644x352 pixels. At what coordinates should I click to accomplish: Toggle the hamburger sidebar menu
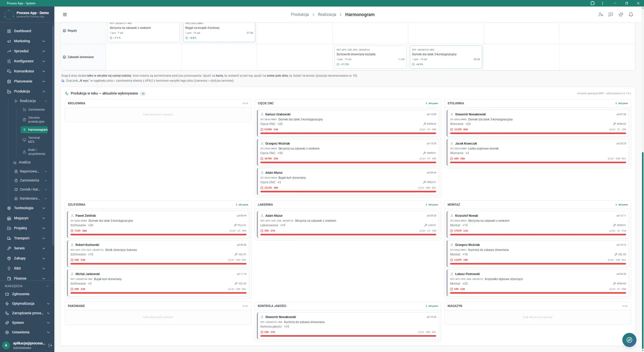tap(65, 14)
